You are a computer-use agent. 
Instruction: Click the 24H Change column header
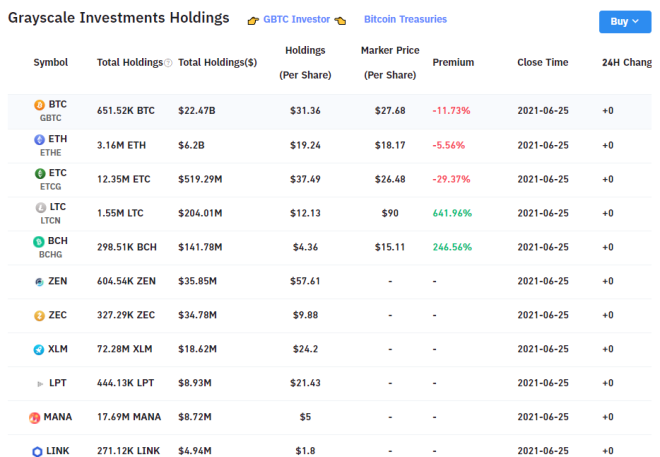pyautogui.click(x=627, y=62)
